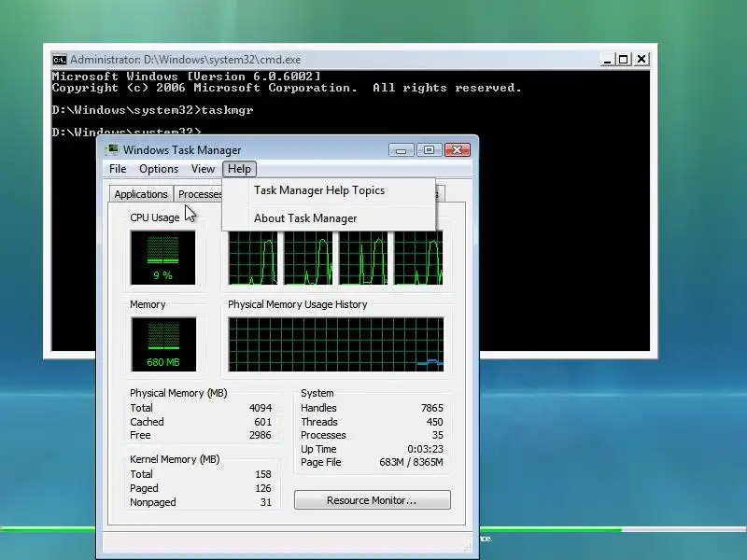Click the Resource Monitor button
The width and height of the screenshot is (747, 560).
[x=372, y=500]
